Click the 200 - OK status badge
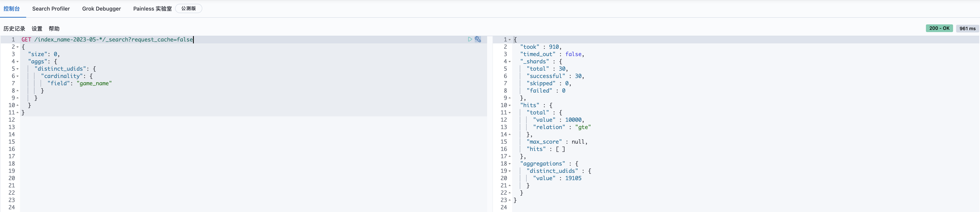The height and width of the screenshot is (212, 980). point(939,28)
